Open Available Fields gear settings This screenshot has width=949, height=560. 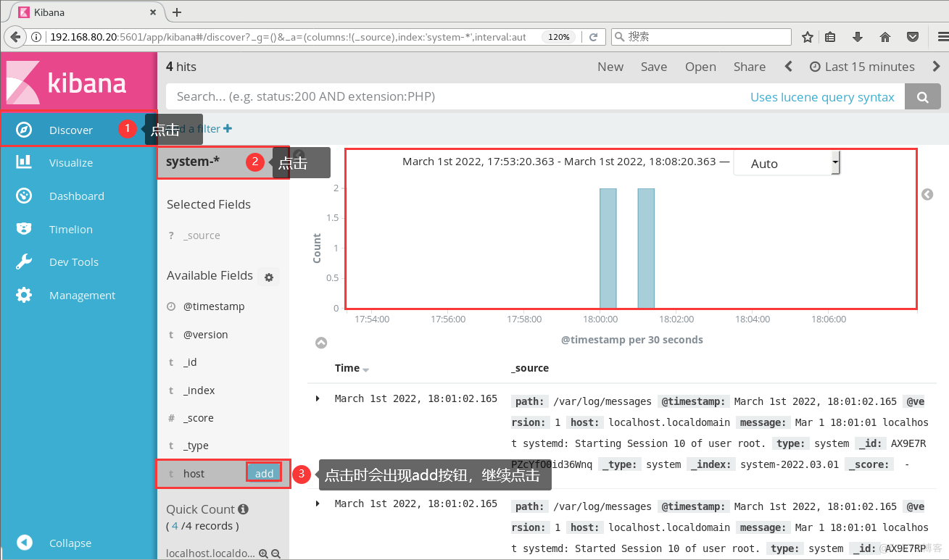coord(269,277)
